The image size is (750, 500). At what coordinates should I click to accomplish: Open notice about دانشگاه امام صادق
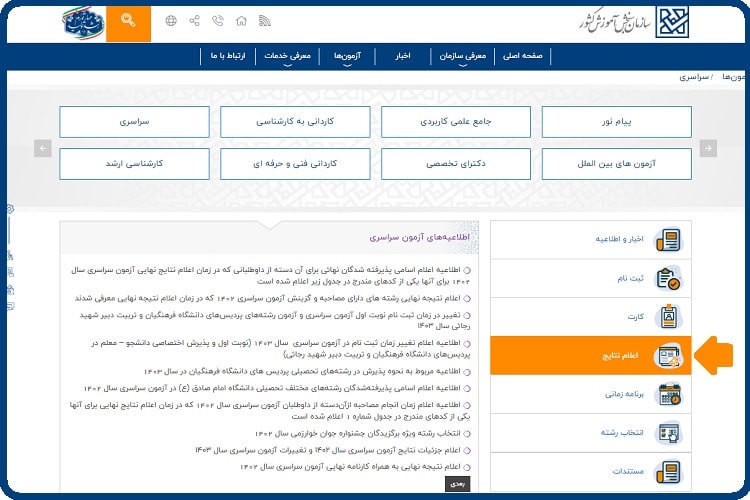[x=277, y=388]
